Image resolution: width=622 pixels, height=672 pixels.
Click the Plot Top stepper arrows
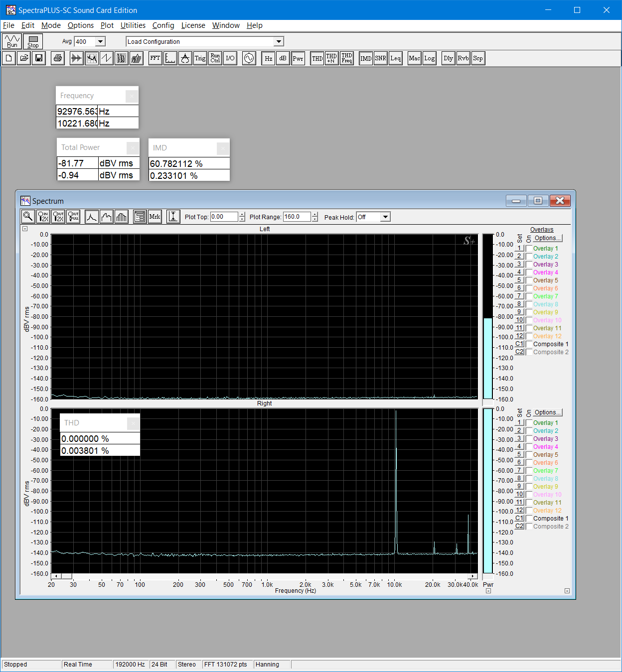242,217
